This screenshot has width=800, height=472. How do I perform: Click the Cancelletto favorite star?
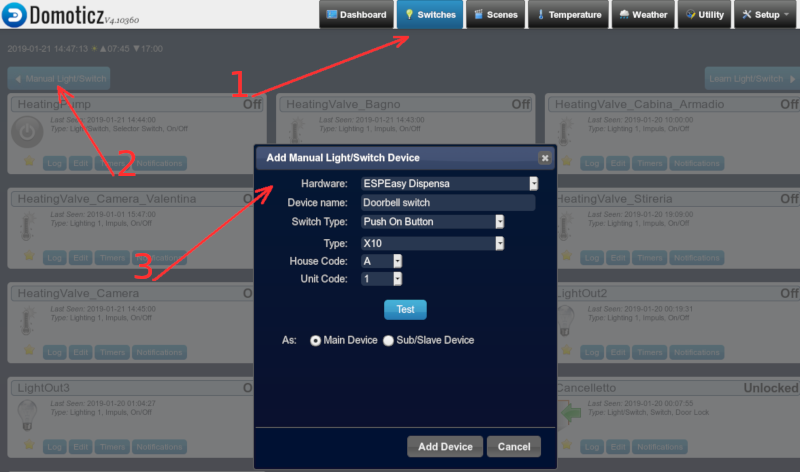point(567,445)
